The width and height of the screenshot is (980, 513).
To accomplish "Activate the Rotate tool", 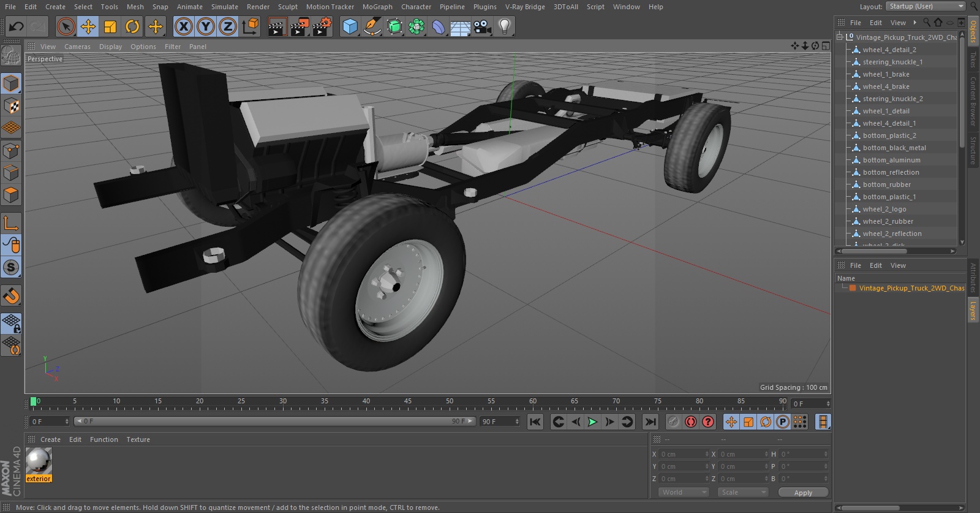I will click(132, 26).
